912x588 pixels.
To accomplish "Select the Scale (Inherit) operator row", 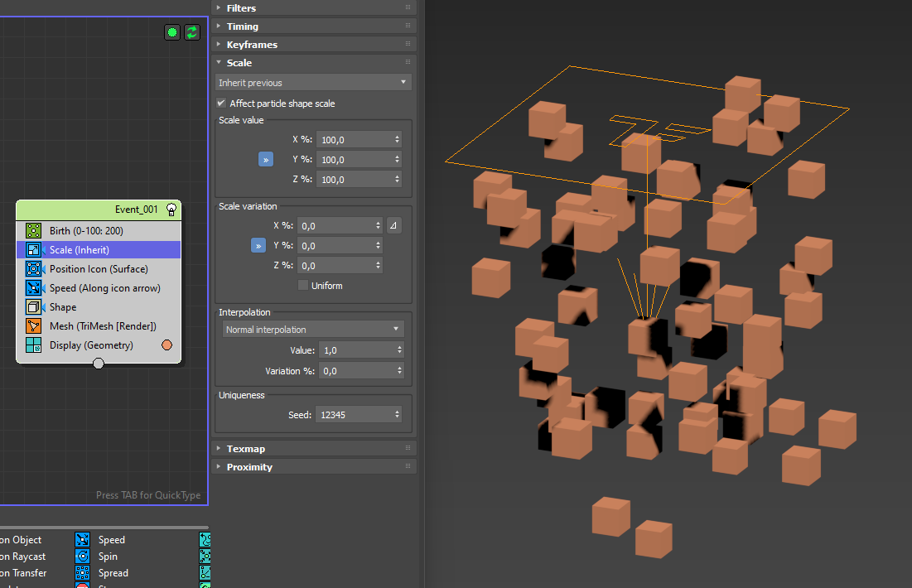I will click(98, 250).
